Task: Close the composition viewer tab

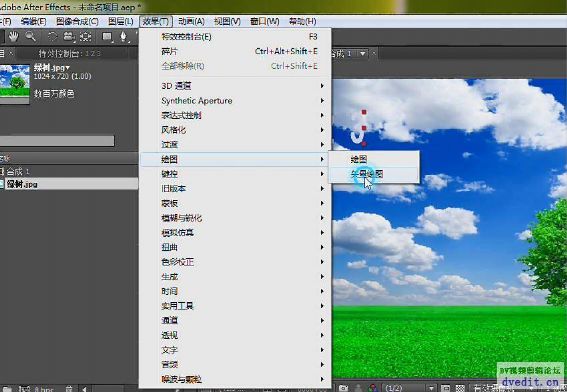Action: tap(374, 54)
